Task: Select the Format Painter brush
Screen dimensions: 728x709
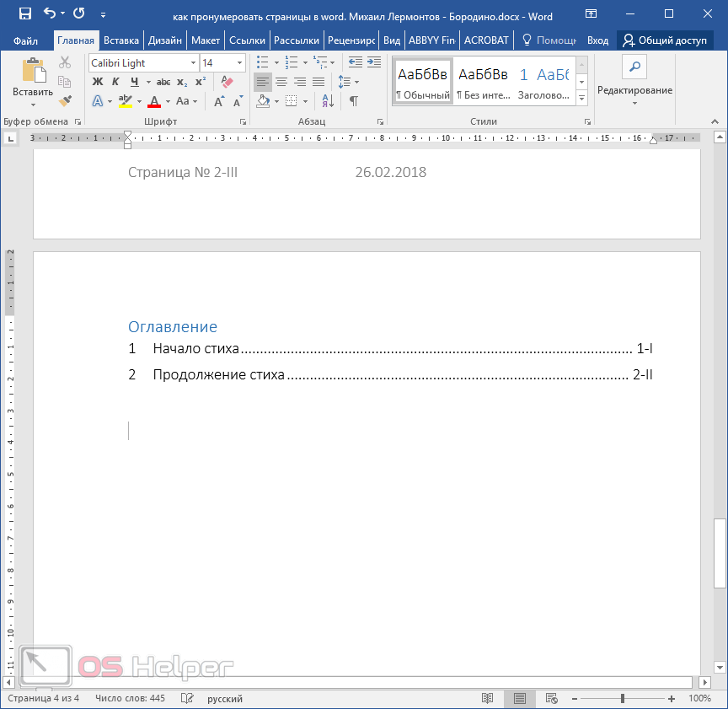Action: coord(65,101)
